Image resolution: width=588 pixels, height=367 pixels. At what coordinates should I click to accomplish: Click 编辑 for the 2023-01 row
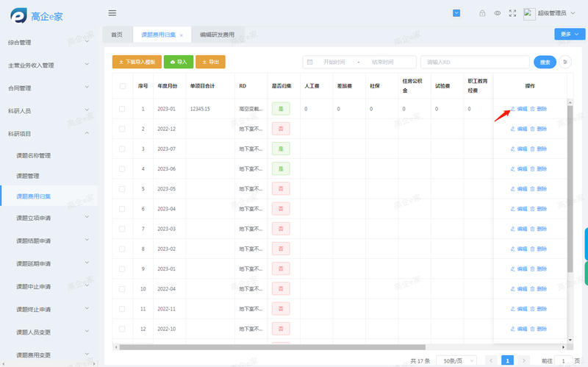(x=519, y=109)
